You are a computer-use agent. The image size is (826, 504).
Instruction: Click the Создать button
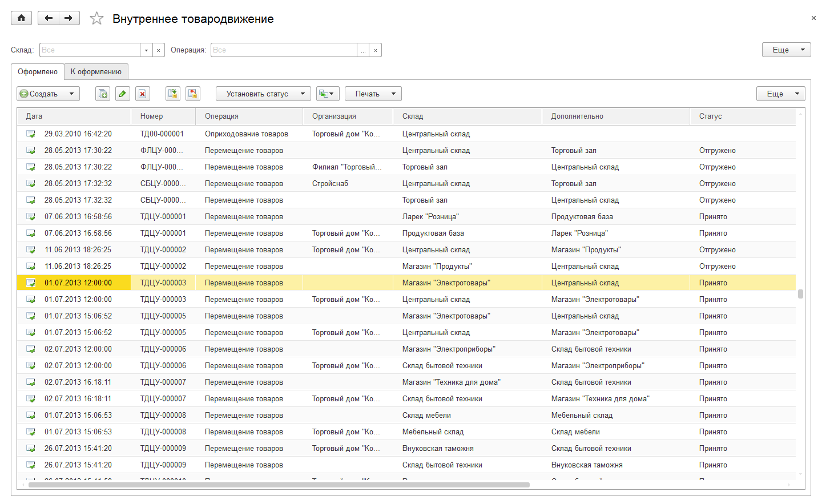[x=48, y=94]
